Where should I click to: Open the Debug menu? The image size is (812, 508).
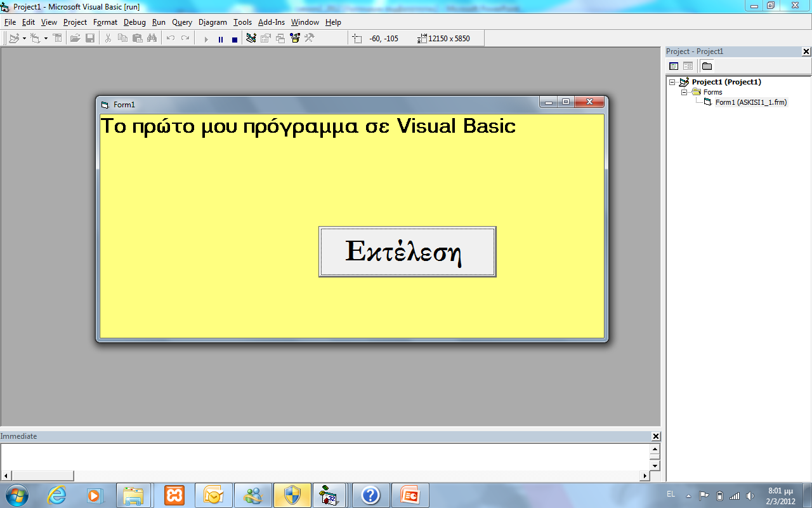coord(134,22)
